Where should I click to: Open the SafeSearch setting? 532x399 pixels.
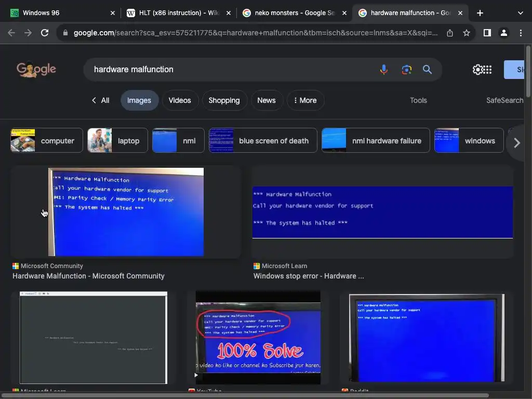tap(505, 100)
